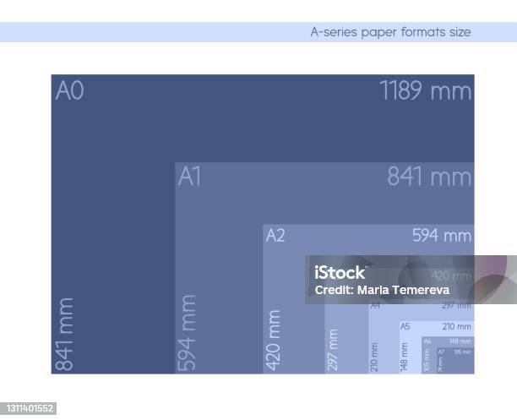Select the "A2" format label
517x420 pixels.
coord(275,236)
